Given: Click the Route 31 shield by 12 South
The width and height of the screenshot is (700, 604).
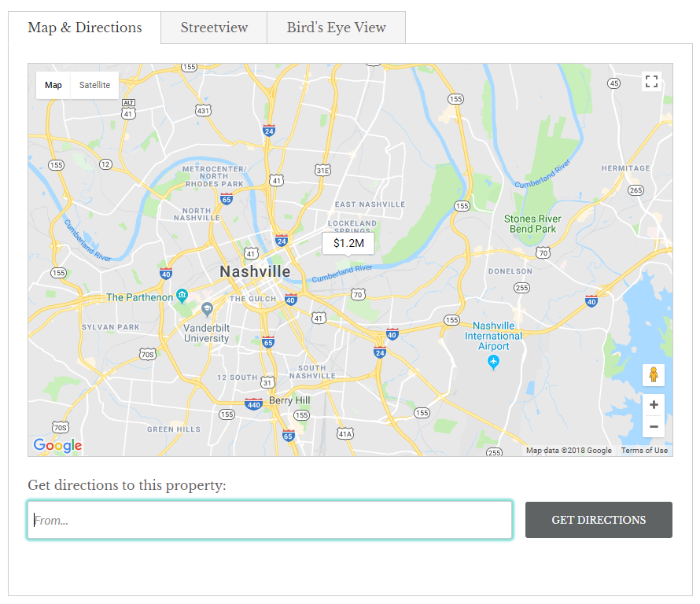Looking at the screenshot, I should tap(267, 382).
